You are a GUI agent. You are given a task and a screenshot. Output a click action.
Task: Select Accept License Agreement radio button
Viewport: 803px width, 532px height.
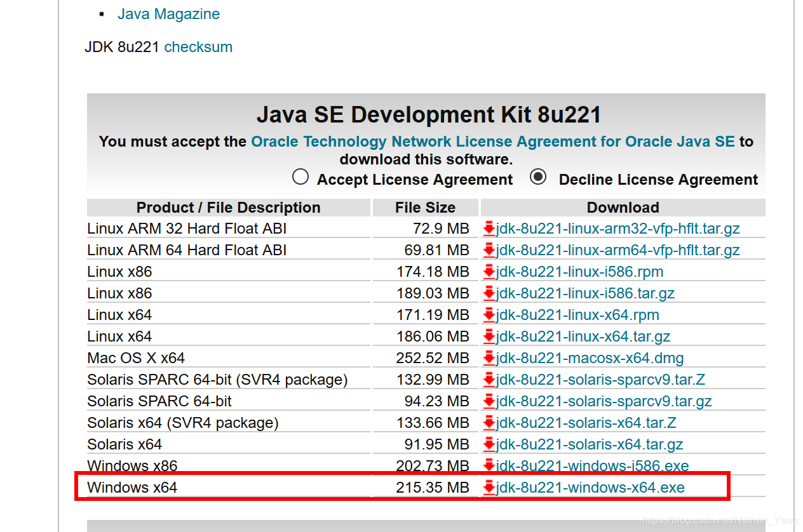click(300, 177)
